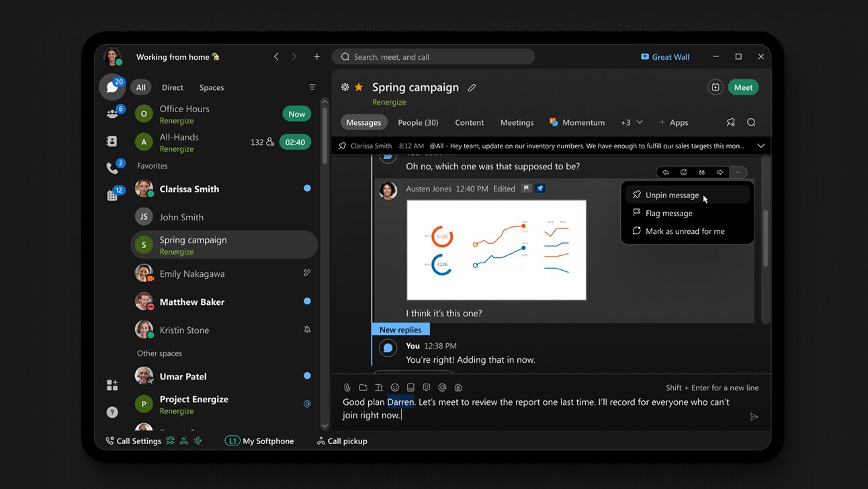868x489 pixels.
Task: Join All-Hands with the 02:40 button
Action: coord(296,142)
